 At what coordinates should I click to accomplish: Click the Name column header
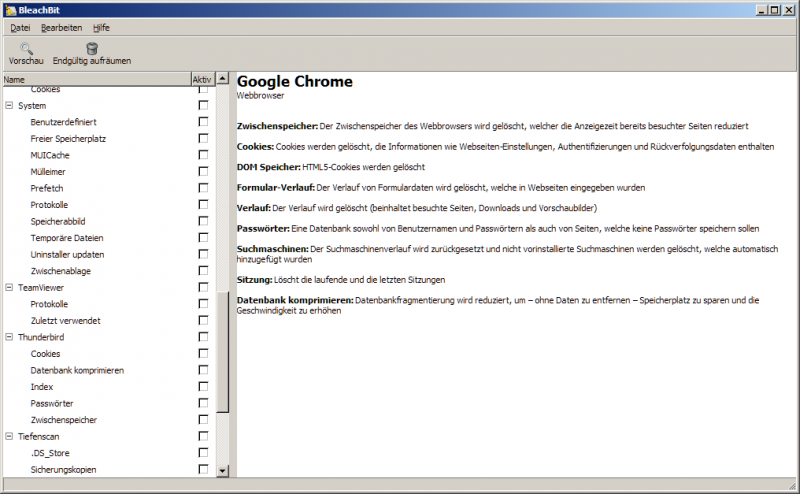pos(95,79)
